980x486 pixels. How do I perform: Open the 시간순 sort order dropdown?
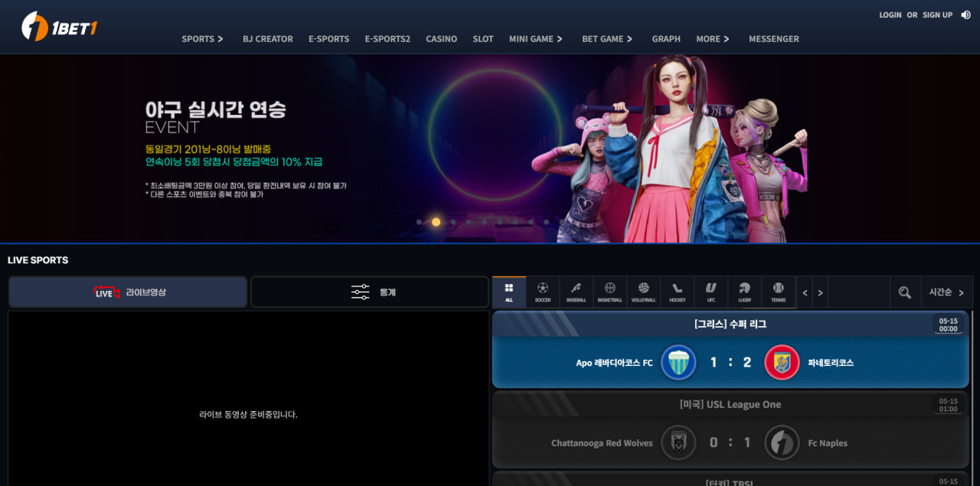click(x=946, y=292)
